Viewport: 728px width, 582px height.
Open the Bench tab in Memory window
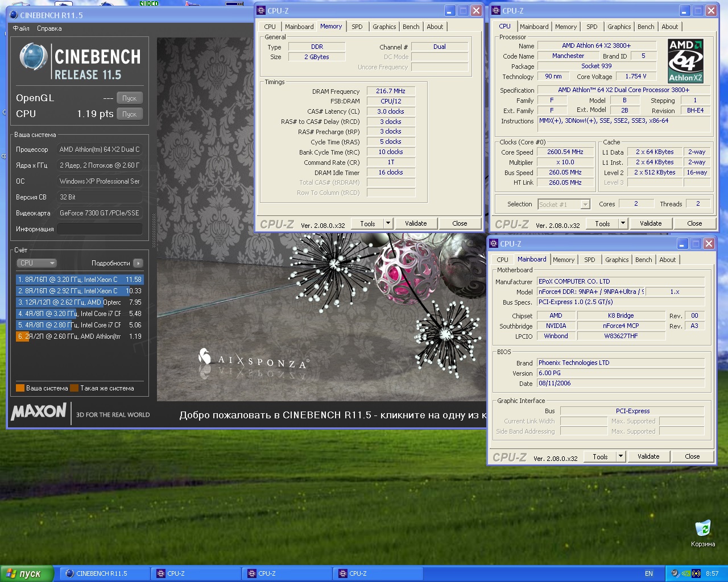(411, 27)
